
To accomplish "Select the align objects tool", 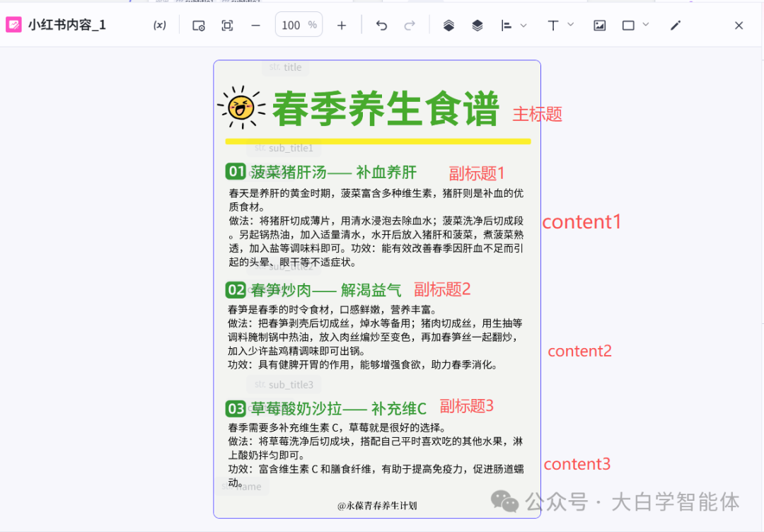I will 507,25.
